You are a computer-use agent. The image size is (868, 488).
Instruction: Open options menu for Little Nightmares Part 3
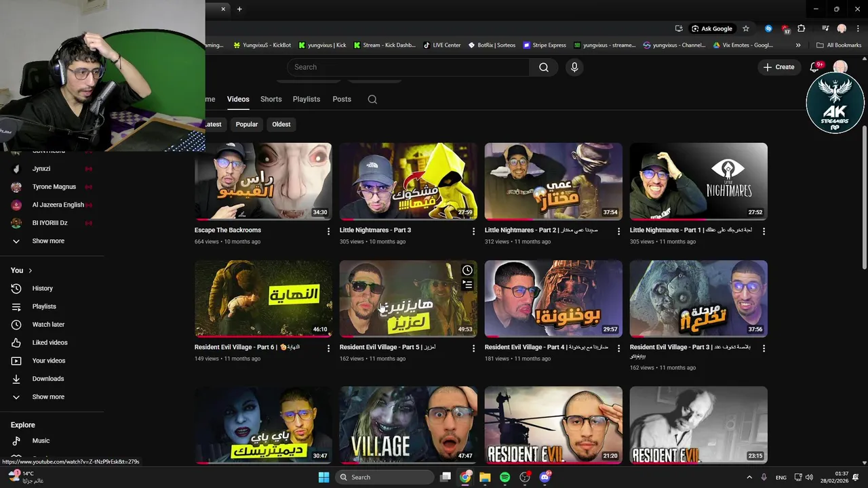click(473, 231)
